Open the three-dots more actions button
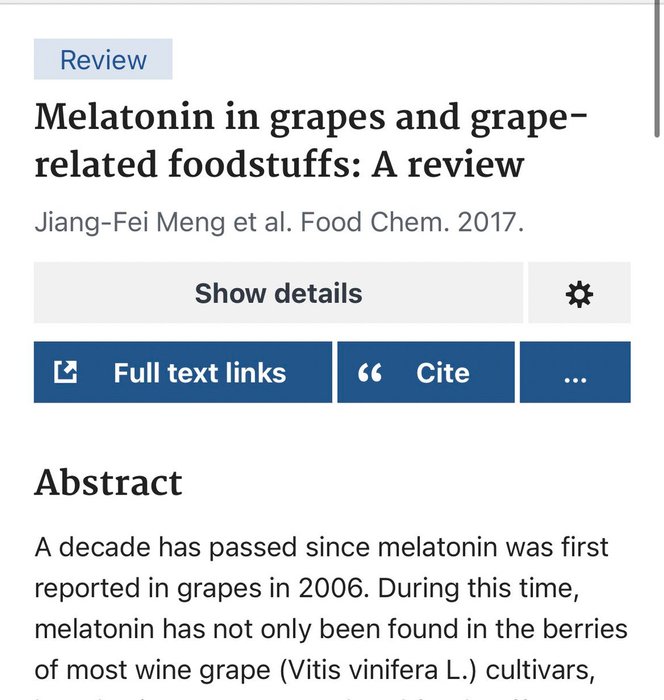 coord(575,373)
